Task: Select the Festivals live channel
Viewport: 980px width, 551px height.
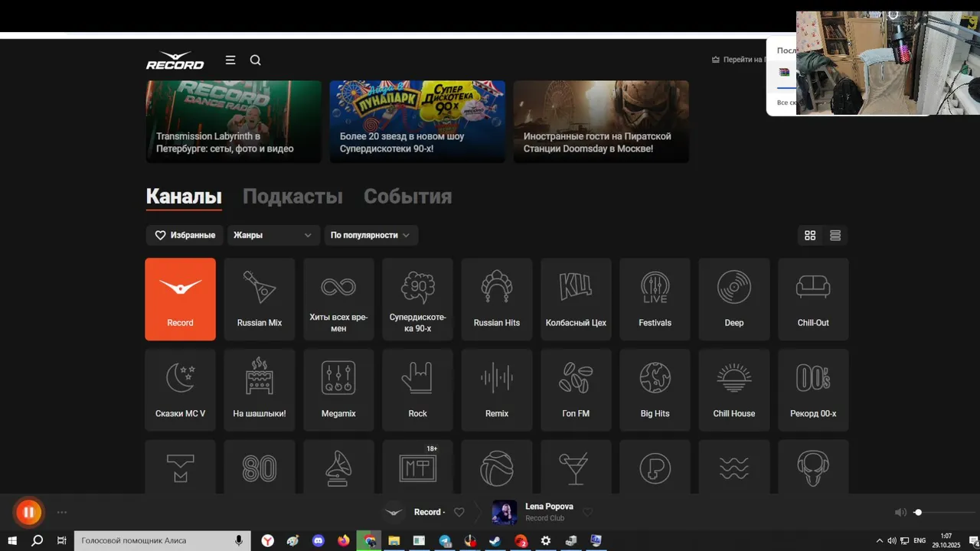Action: [x=655, y=299]
